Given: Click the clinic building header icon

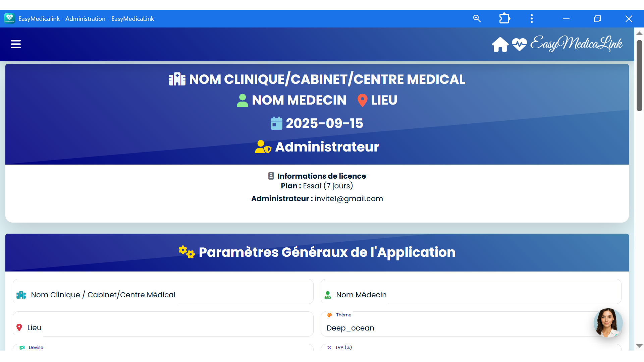Looking at the screenshot, I should click(177, 79).
